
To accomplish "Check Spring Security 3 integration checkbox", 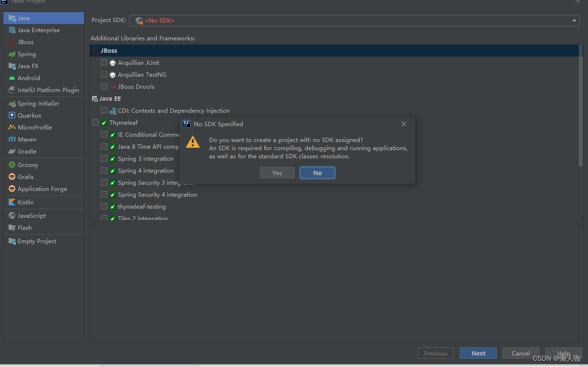I will coord(104,182).
